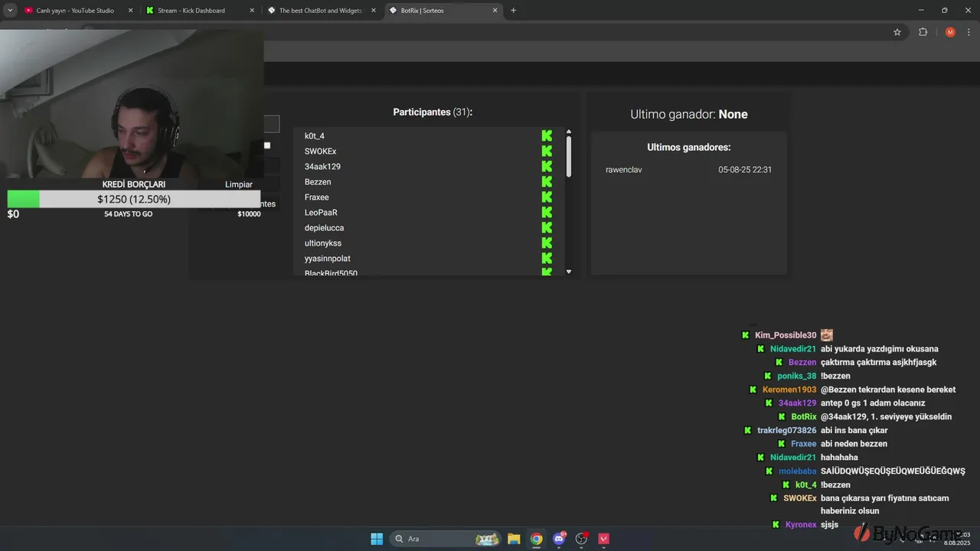
Task: Select participant k0t_4
Action: [315, 136]
